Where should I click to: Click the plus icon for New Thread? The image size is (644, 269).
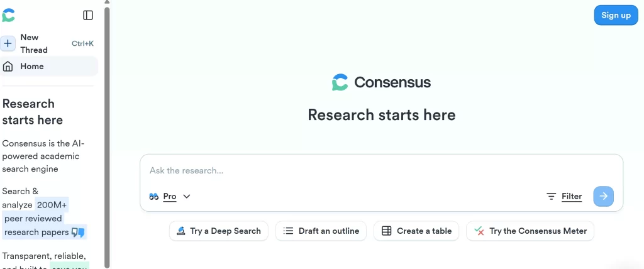pyautogui.click(x=8, y=43)
